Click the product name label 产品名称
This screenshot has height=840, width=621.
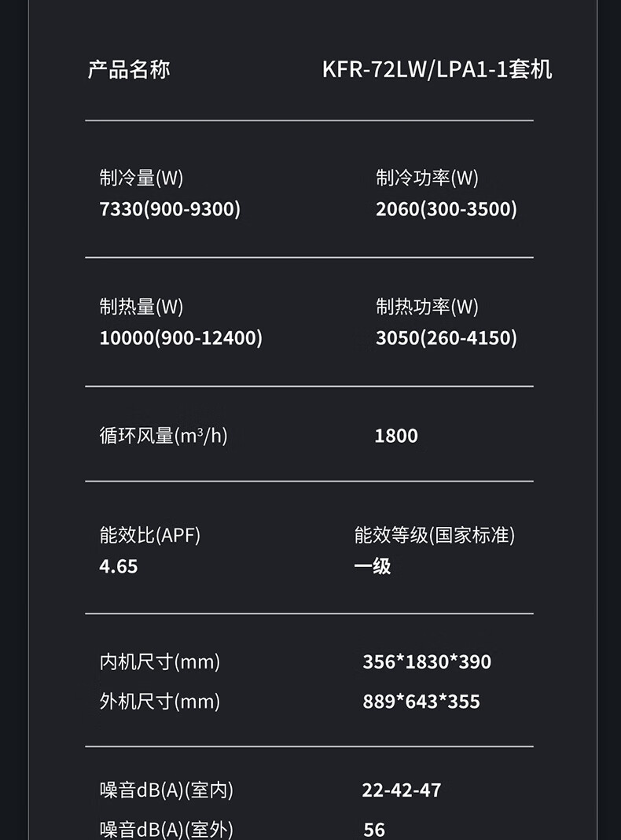128,69
